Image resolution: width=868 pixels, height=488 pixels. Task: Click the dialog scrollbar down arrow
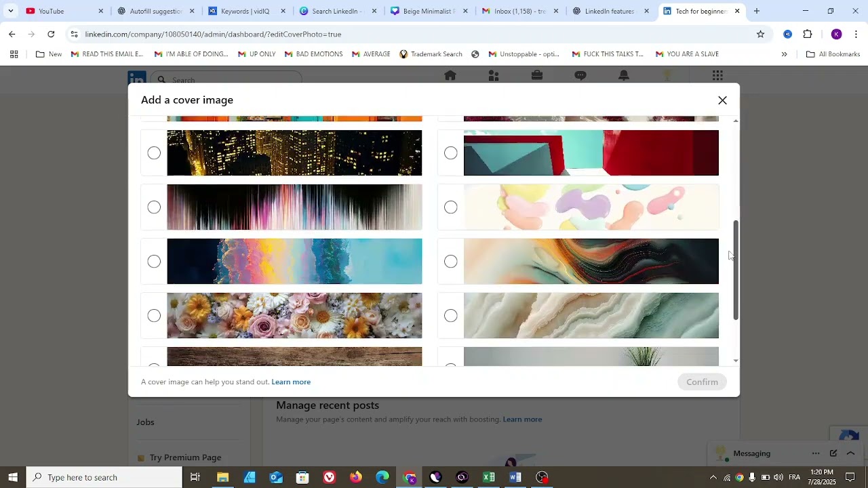point(736,361)
